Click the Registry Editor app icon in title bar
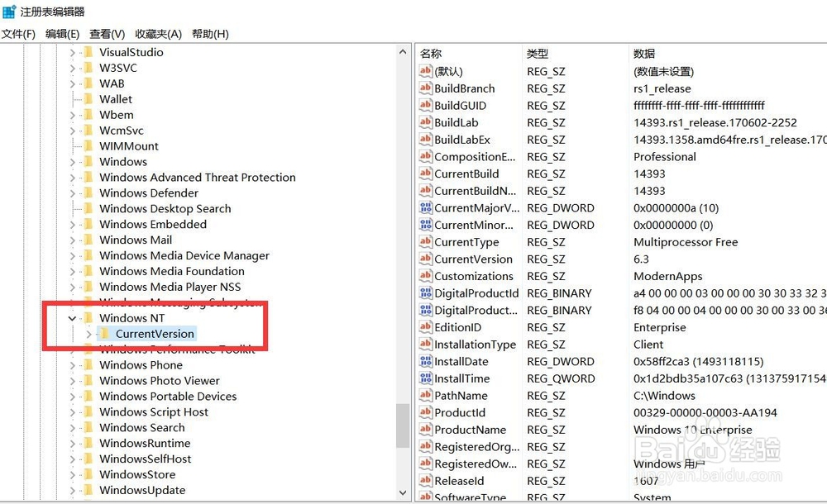Image resolution: width=827 pixels, height=504 pixels. 9,11
